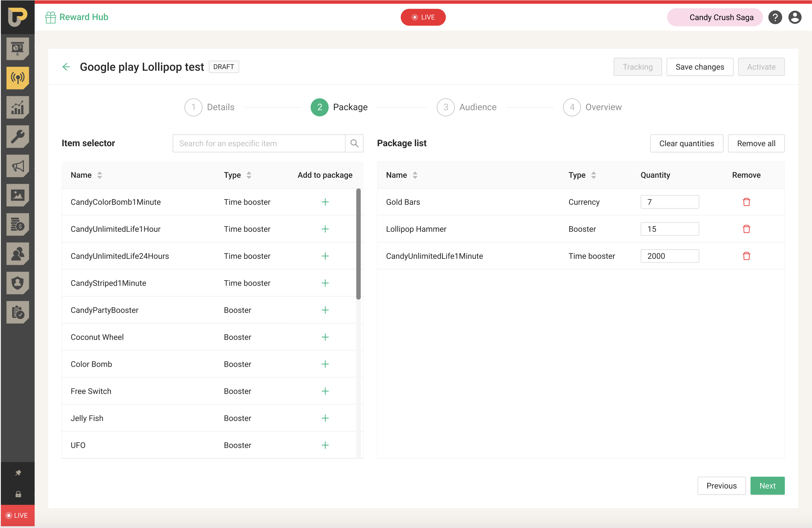Click the item selector vertical scrollbar
Image resolution: width=812 pixels, height=528 pixels.
click(x=358, y=243)
